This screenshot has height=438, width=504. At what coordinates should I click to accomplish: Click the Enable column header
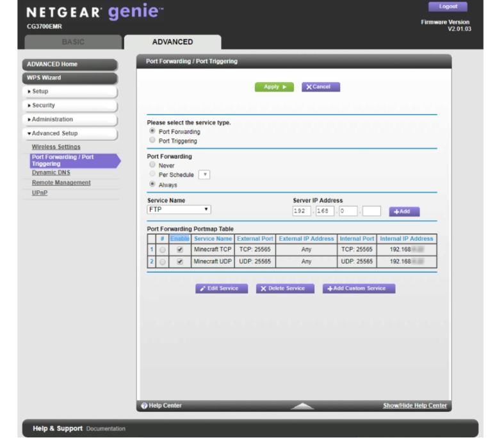(x=180, y=239)
